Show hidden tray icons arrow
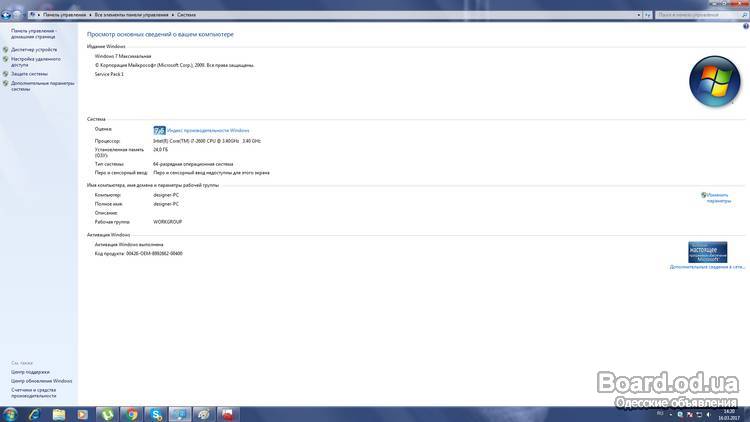Image resolution: width=750 pixels, height=422 pixels. pyautogui.click(x=671, y=414)
